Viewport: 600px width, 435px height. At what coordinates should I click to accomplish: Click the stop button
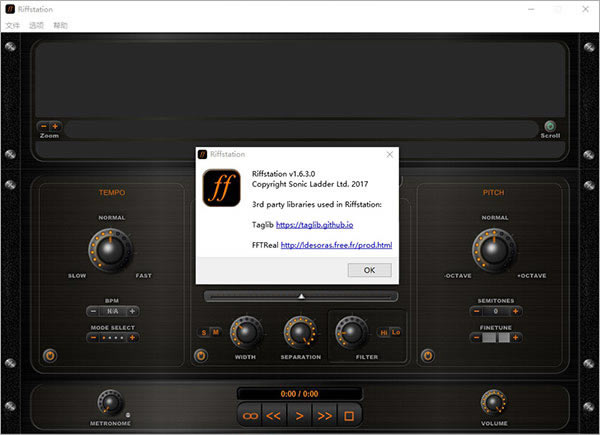tap(349, 415)
